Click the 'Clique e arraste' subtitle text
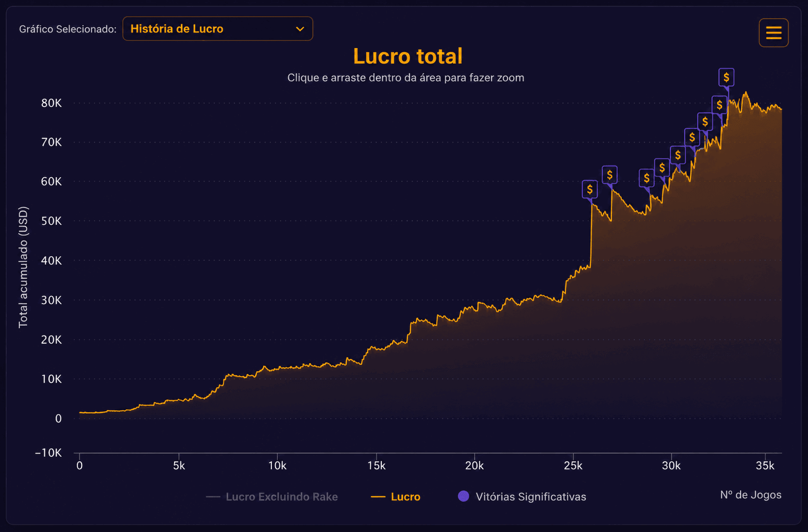Image resolution: width=808 pixels, height=532 pixels. 406,78
